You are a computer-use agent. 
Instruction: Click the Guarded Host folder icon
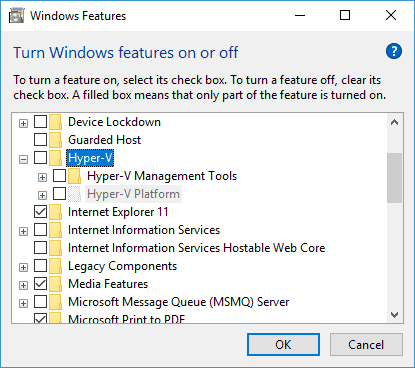pyautogui.click(x=55, y=140)
